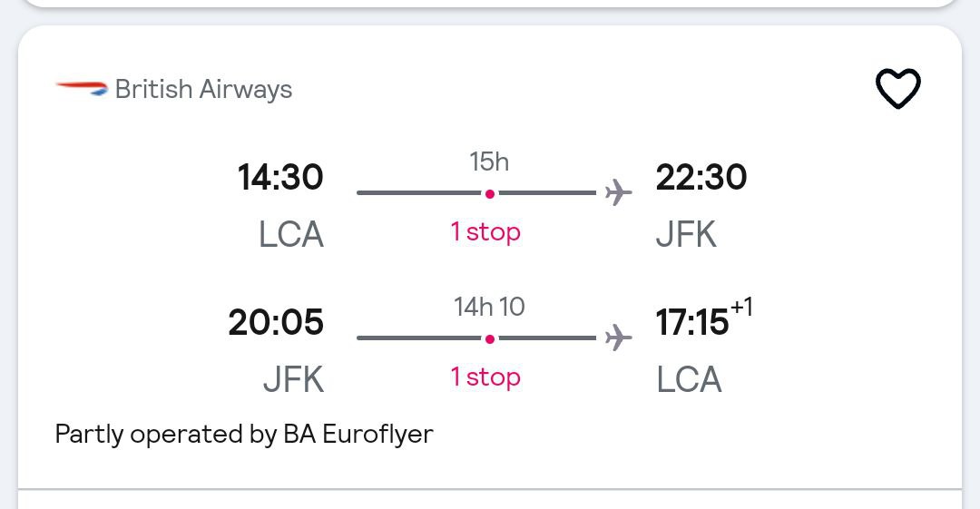Click the pink stop dot on outbound leg
This screenshot has width=980, height=509.
pos(490,194)
